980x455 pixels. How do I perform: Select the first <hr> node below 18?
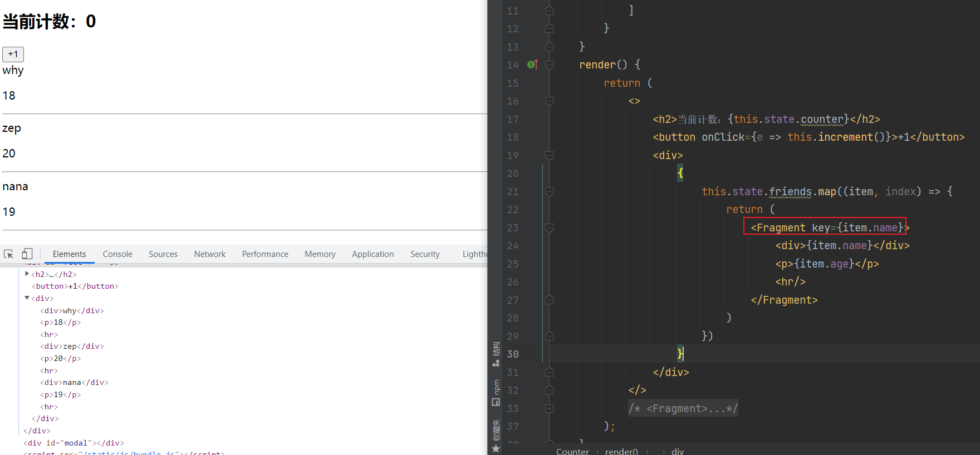49,334
